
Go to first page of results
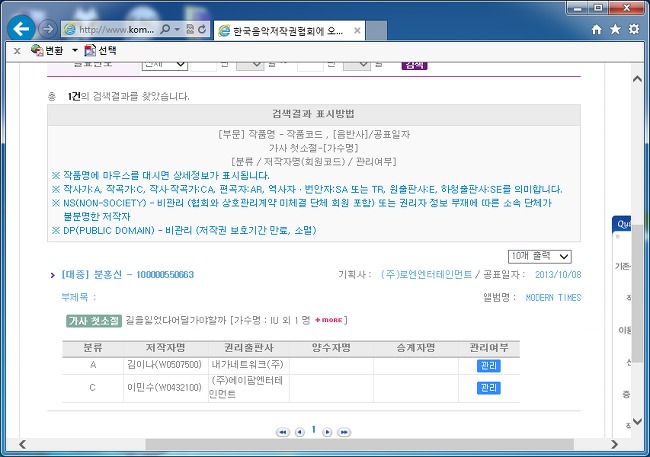[283, 432]
